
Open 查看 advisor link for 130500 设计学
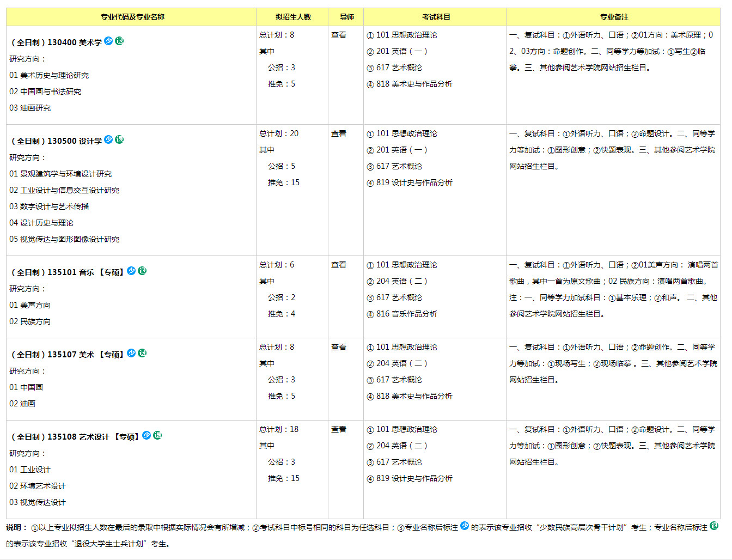pos(339,133)
